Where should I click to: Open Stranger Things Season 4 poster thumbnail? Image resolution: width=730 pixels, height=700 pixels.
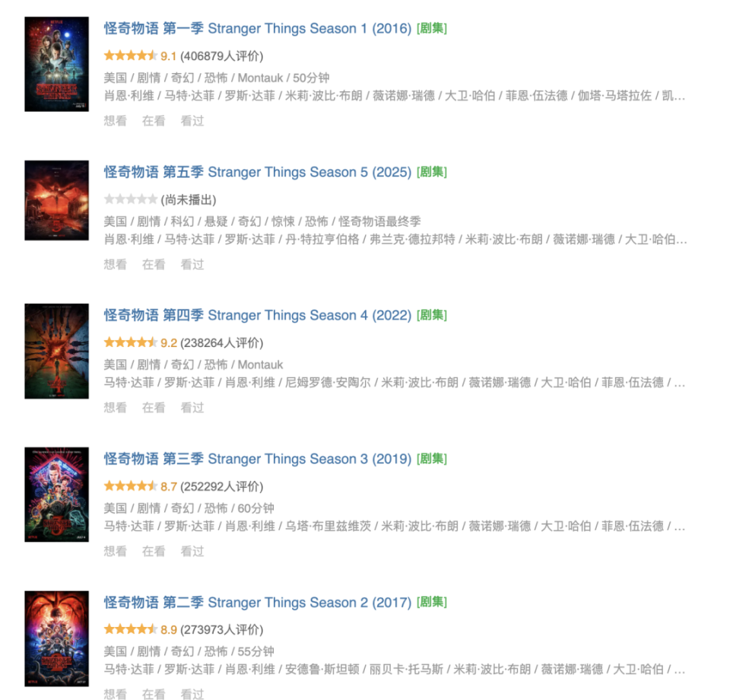click(x=57, y=352)
